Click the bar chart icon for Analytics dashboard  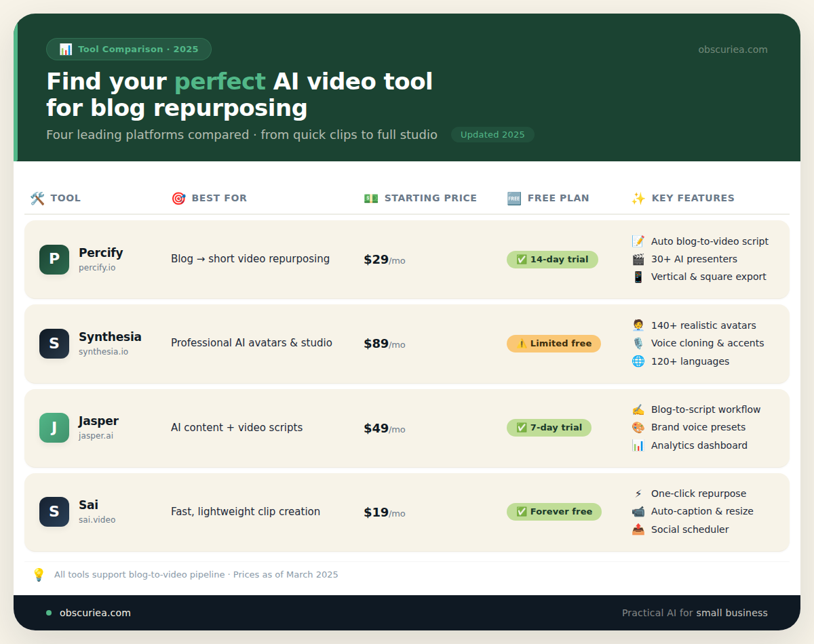click(x=638, y=445)
